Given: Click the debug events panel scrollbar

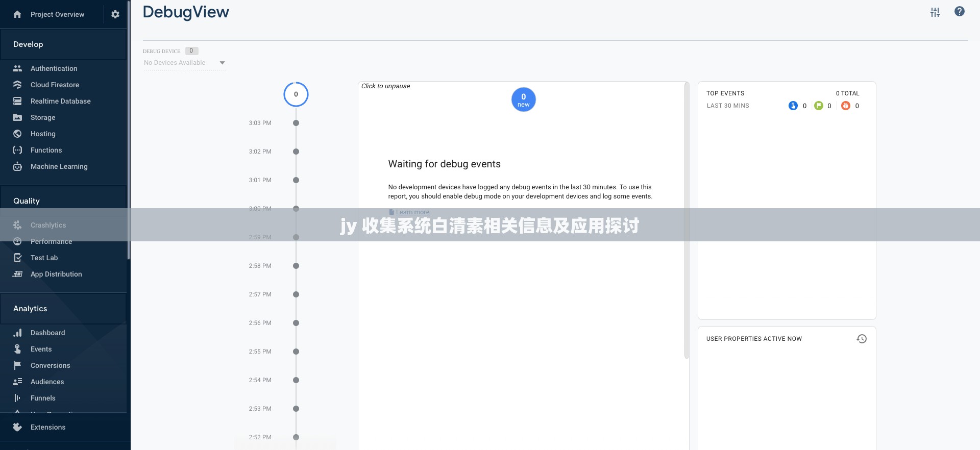Looking at the screenshot, I should (687, 220).
